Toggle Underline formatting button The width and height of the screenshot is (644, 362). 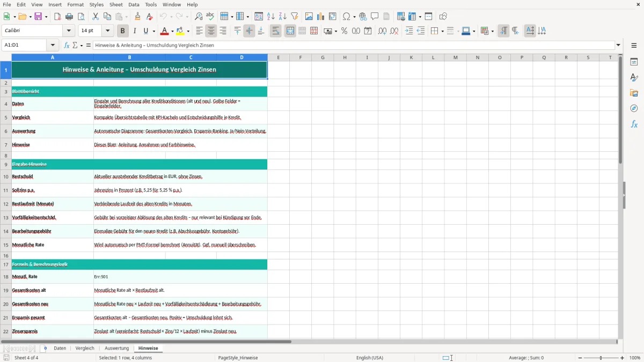[x=145, y=31]
